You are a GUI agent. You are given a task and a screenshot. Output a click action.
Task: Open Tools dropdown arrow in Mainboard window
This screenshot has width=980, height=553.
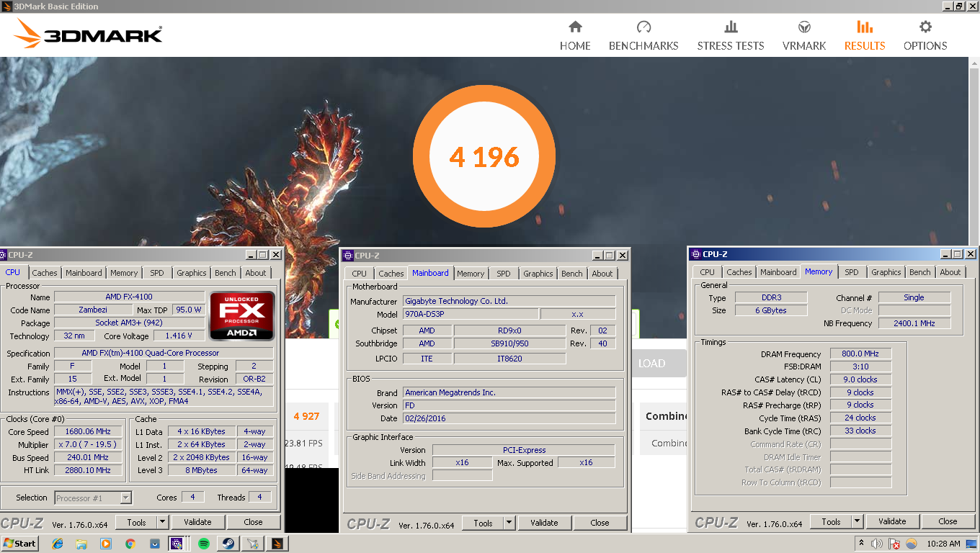click(509, 523)
